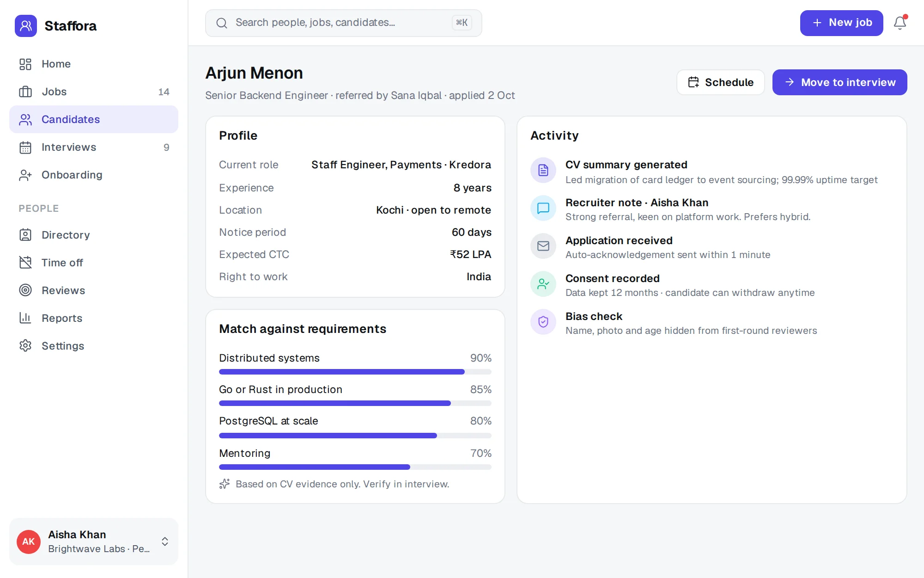Click the Onboarding person-plus icon
This screenshot has height=578, width=924.
click(x=25, y=175)
